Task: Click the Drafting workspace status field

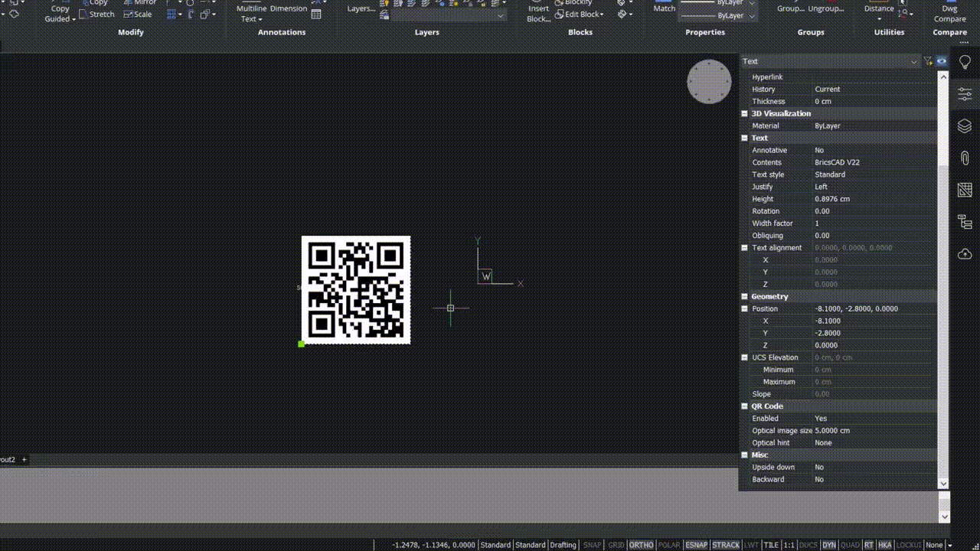Action: (x=563, y=545)
